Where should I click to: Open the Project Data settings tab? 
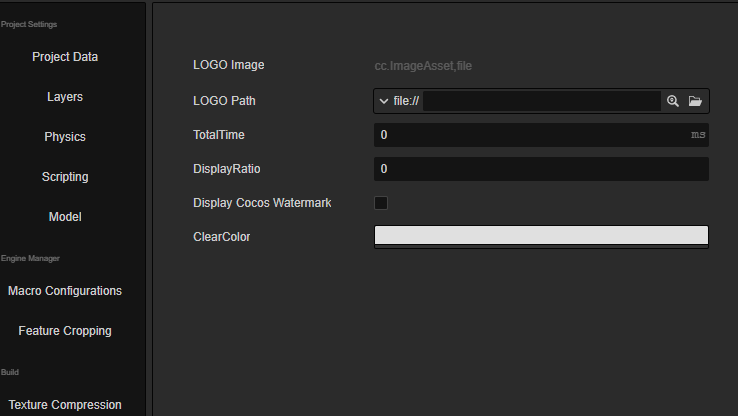(x=65, y=57)
